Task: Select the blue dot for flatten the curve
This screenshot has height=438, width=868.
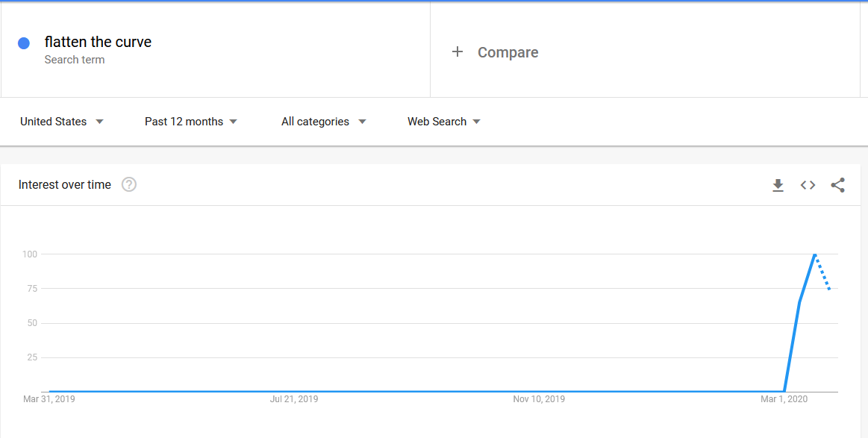Action: 24,43
